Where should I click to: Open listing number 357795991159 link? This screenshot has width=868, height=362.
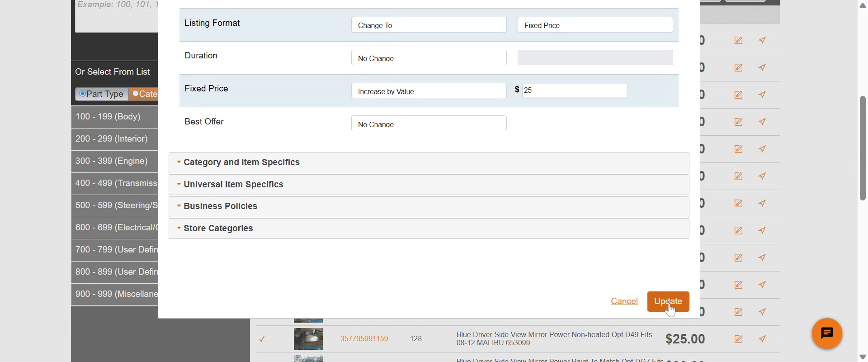click(364, 339)
